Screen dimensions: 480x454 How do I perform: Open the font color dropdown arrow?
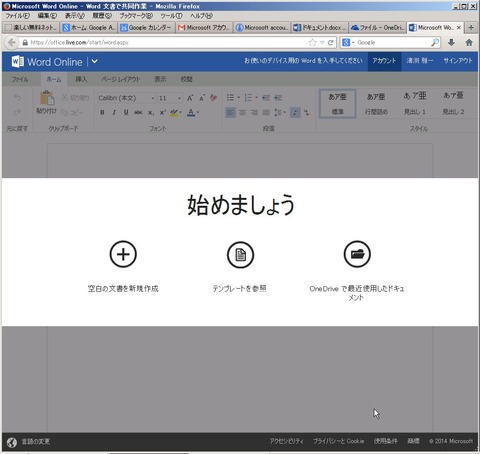(198, 113)
